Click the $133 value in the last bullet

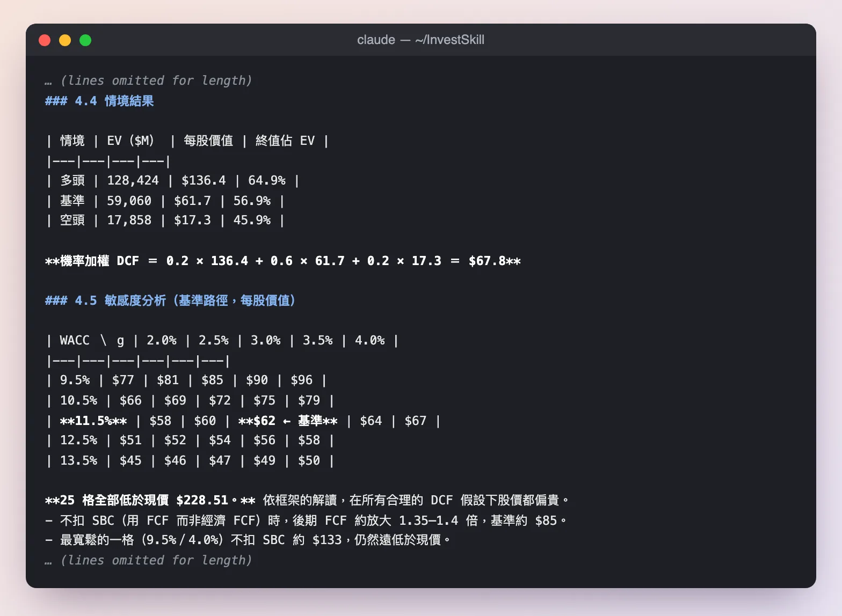click(327, 540)
